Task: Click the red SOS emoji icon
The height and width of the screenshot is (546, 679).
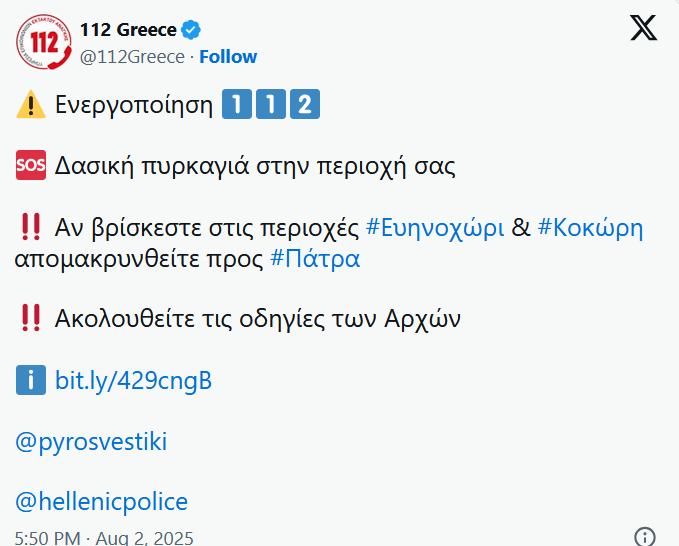Action: tap(31, 165)
